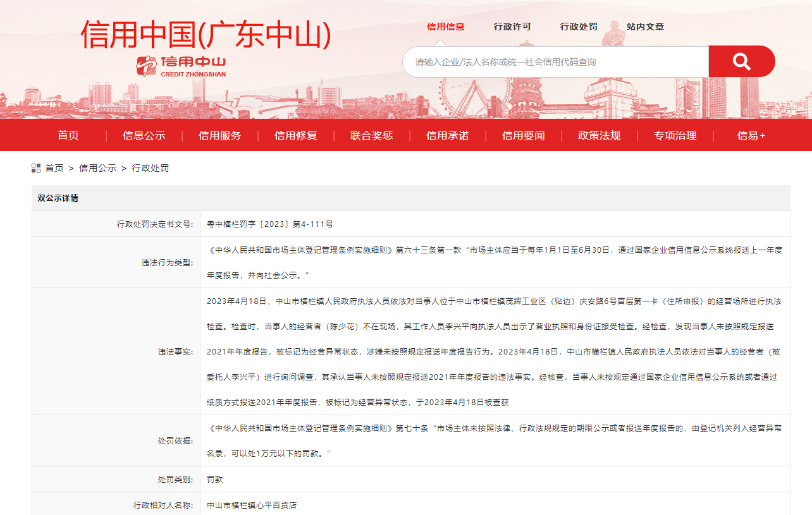Select the 行政许可 search tab
Image resolution: width=812 pixels, height=515 pixels.
coord(512,27)
